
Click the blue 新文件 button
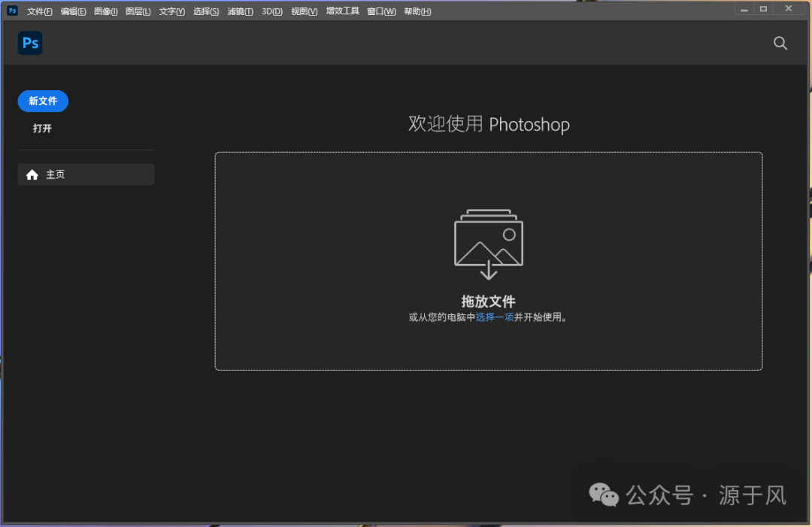pos(43,101)
